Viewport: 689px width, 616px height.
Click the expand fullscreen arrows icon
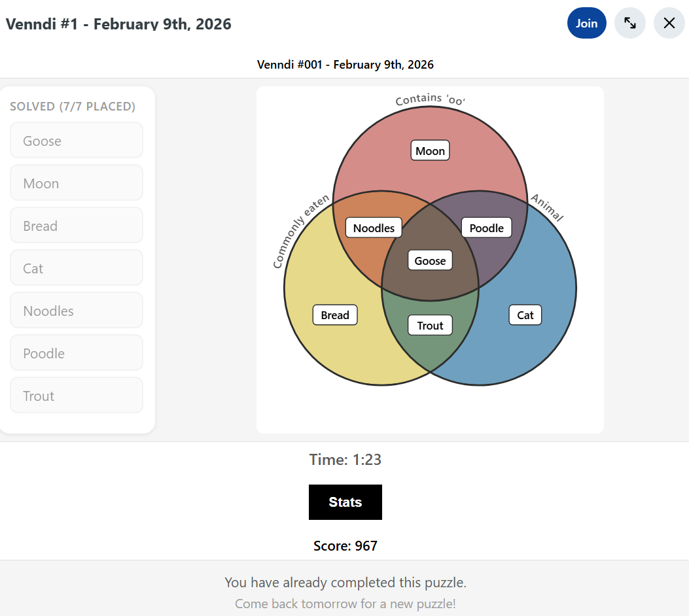point(629,23)
